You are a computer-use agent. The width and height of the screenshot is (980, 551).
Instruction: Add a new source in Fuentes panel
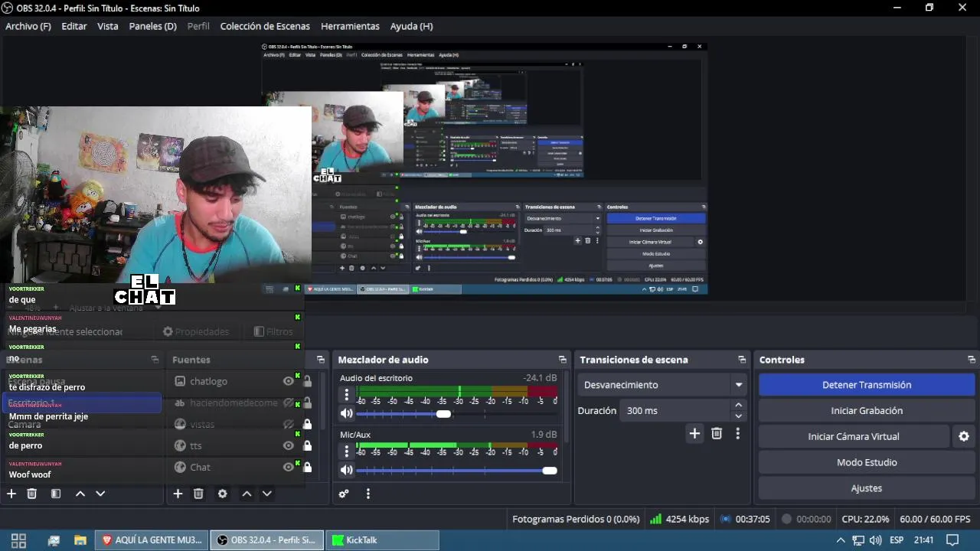[x=178, y=494]
